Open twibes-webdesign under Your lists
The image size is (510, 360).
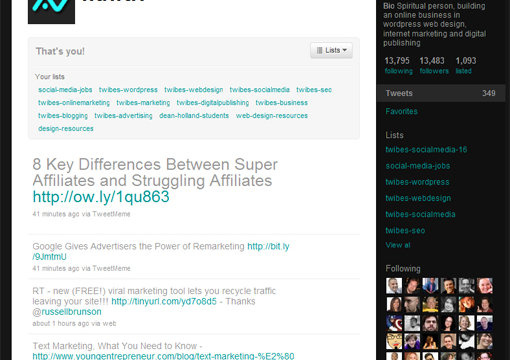coord(194,90)
